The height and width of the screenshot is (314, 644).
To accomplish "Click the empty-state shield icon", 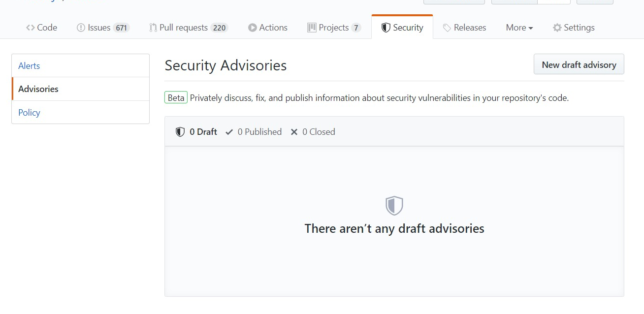I will pyautogui.click(x=394, y=206).
